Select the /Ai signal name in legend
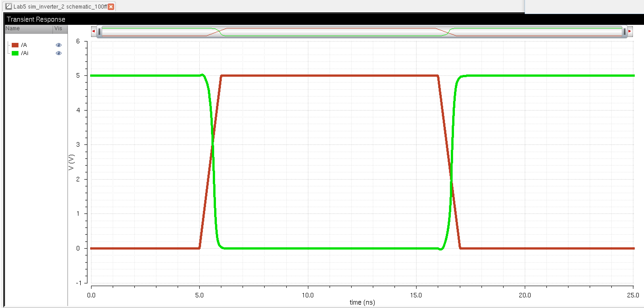The image size is (644, 308). tap(25, 53)
